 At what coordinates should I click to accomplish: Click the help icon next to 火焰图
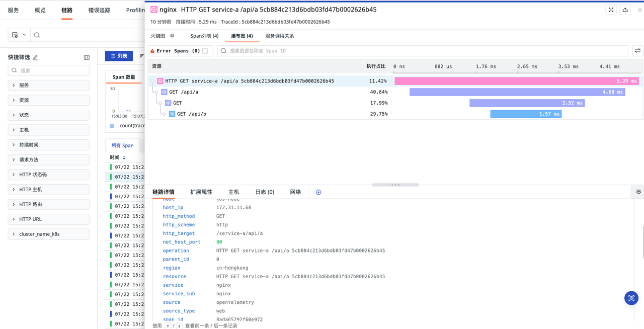[172, 36]
